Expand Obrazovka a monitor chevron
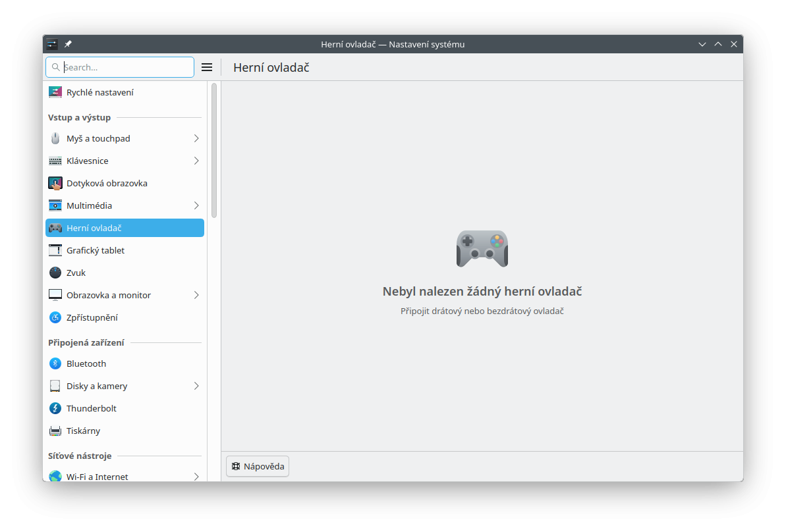The height and width of the screenshot is (532, 786). 196,295
